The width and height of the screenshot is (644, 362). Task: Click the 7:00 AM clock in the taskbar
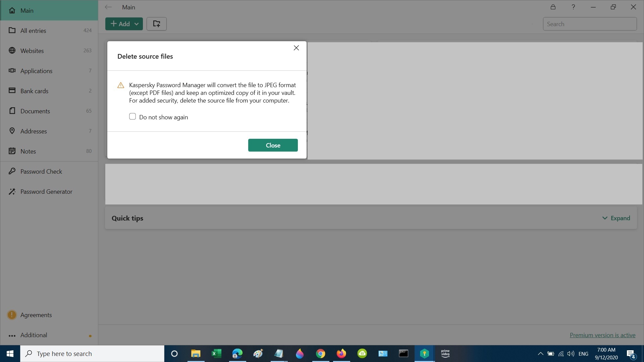606,350
